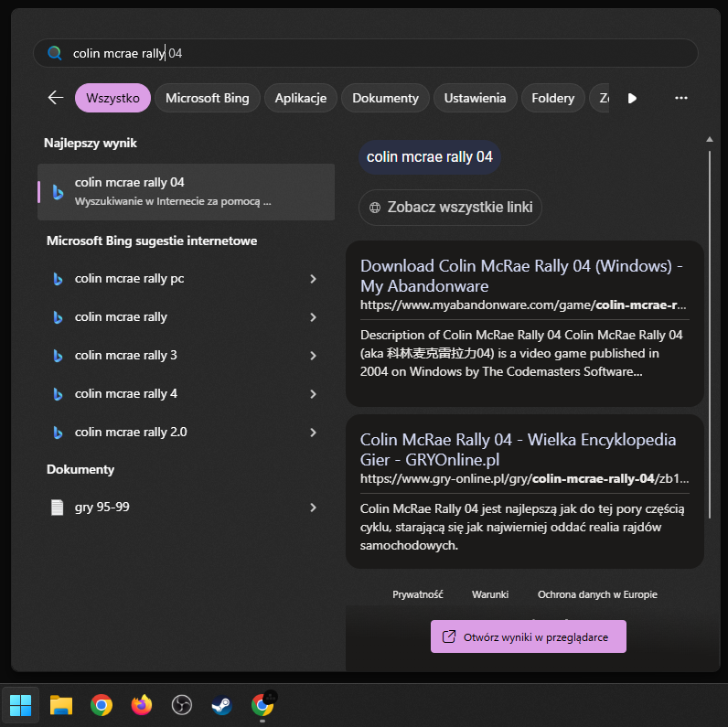Expand 'colin mcrae rally pc' suggestion arrow

313,279
